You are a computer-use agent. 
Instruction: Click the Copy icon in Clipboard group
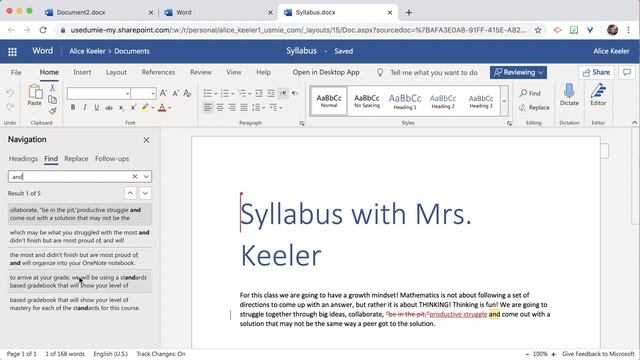(52, 99)
